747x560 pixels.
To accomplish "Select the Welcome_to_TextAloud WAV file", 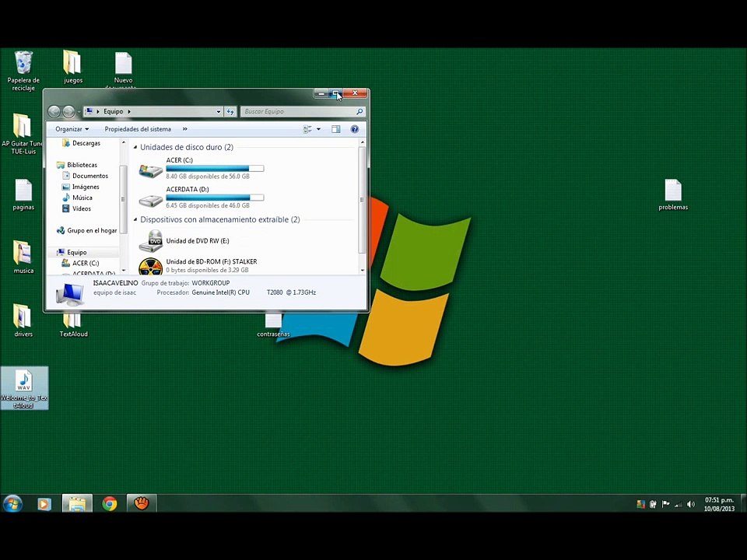I will point(24,388).
